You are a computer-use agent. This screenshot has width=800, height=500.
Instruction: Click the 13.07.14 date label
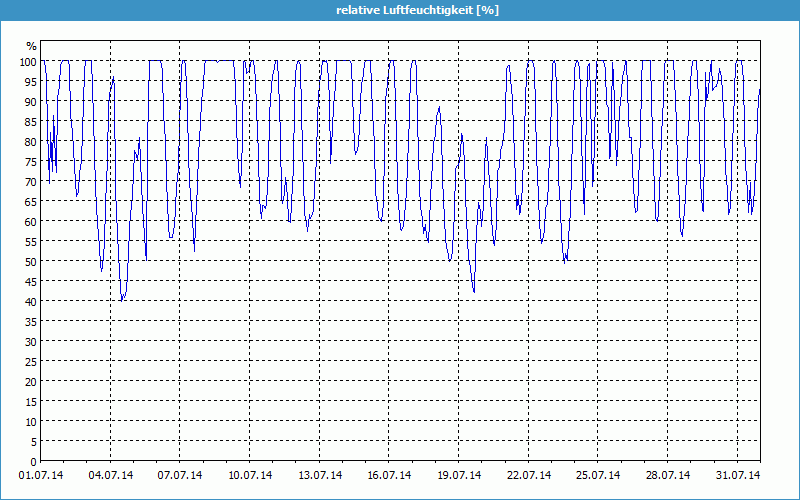pos(321,475)
